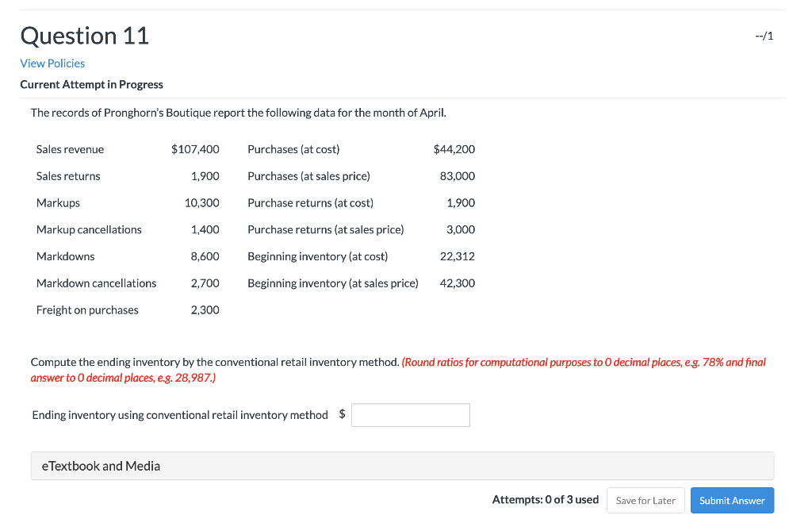812x519 pixels.
Task: Select the Purchase returns (at sales price) label
Action: (x=326, y=230)
